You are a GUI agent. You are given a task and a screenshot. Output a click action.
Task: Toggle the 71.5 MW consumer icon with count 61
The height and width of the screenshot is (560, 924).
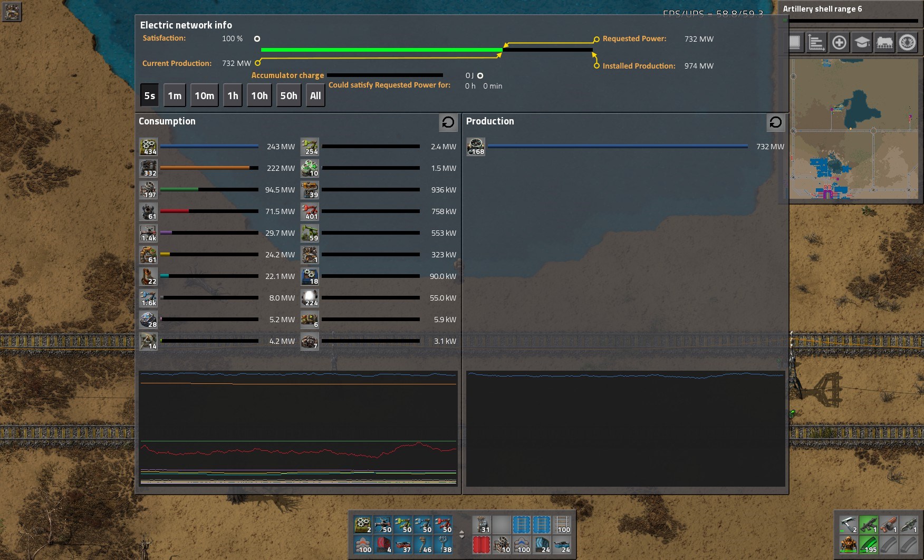148,211
